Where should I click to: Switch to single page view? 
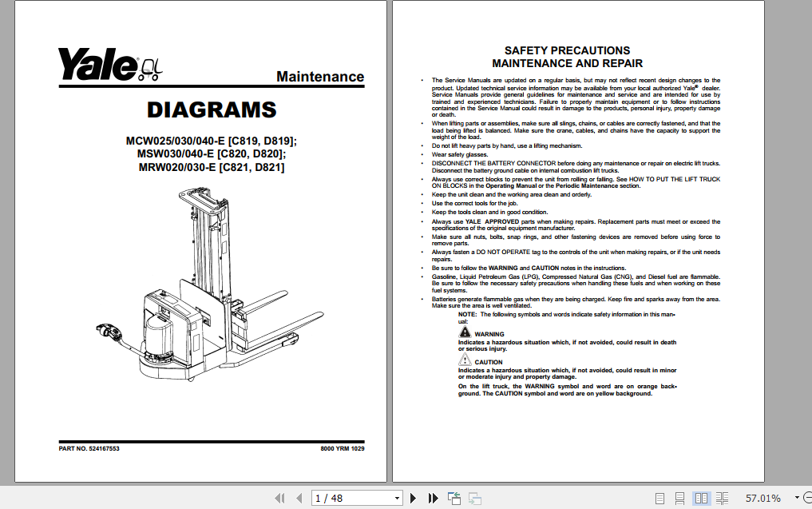(x=660, y=499)
